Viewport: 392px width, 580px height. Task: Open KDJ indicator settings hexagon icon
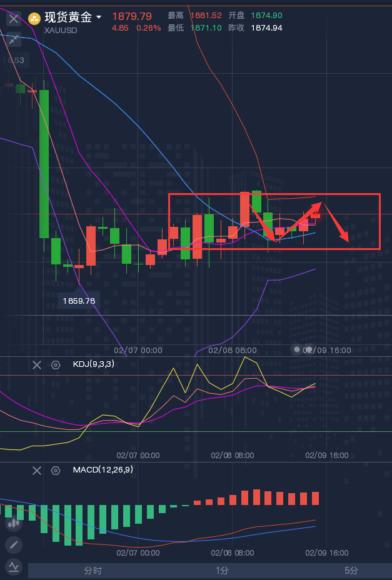(56, 365)
